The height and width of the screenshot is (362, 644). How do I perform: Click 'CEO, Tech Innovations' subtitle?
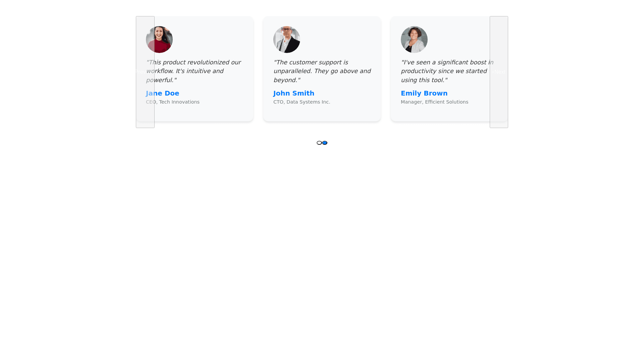(178, 102)
